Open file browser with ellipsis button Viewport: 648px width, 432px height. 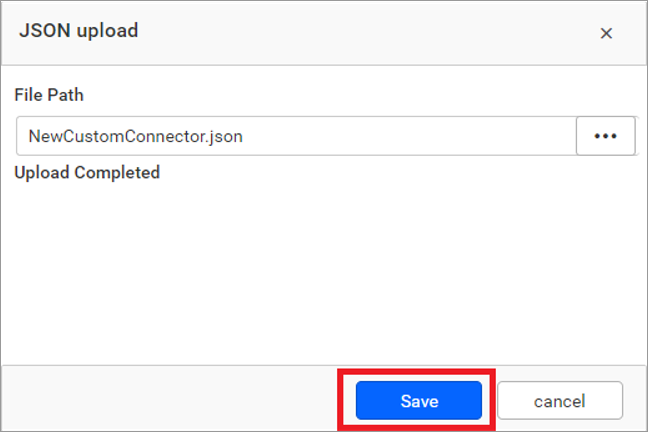(x=606, y=136)
